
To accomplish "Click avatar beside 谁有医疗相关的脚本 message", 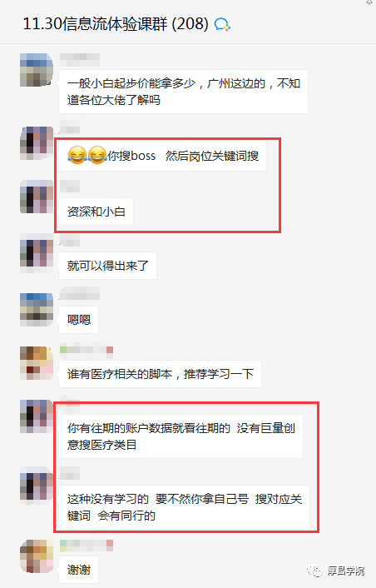I will [37, 363].
